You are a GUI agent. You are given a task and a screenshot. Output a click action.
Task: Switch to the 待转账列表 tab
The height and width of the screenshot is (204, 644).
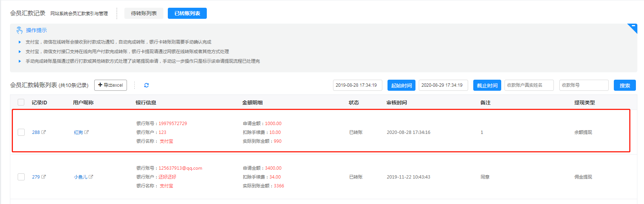[144, 13]
